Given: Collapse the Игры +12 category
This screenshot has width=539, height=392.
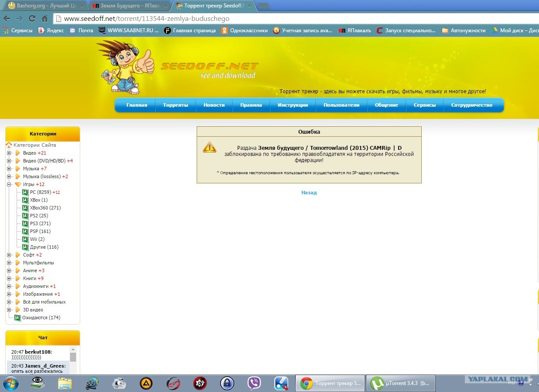Looking at the screenshot, I should (x=9, y=184).
